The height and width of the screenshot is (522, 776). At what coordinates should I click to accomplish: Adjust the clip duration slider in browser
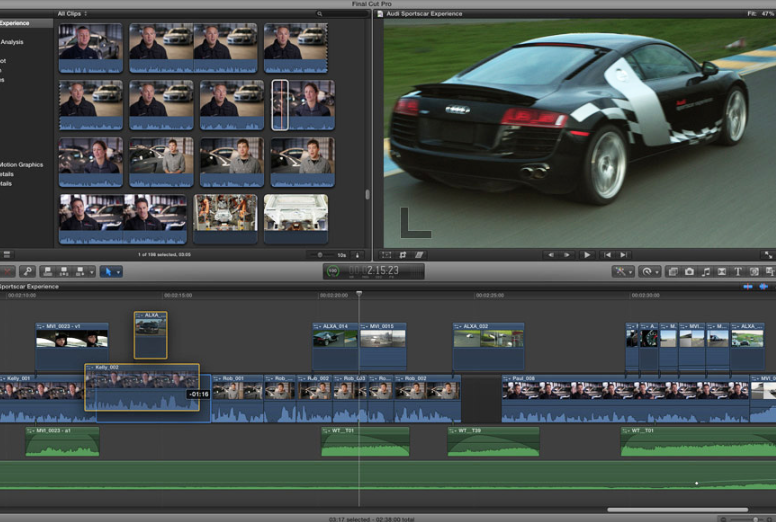pos(322,255)
